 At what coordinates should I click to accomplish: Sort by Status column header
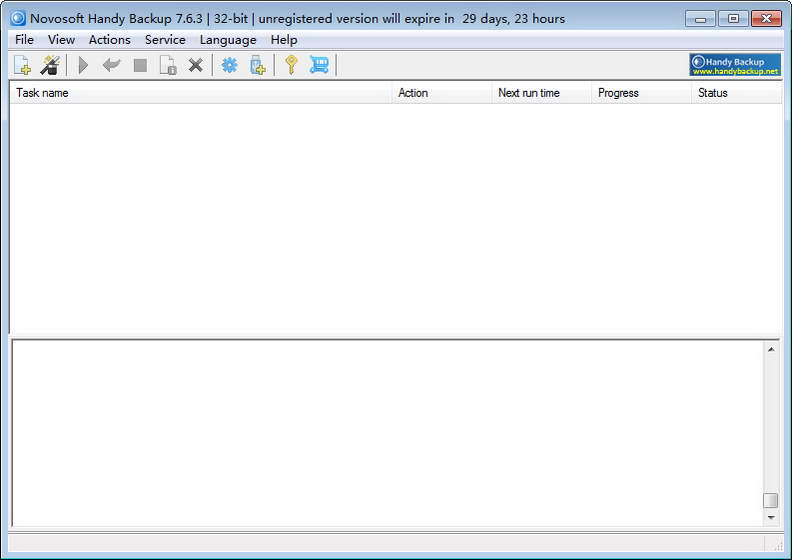coord(736,93)
